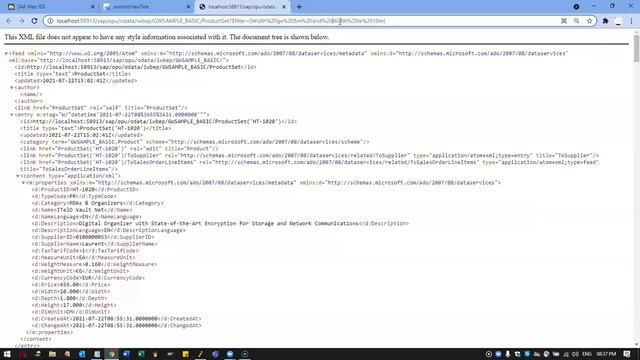Screen dimensions: 640x360
Task: Collapse the content type XML node
Action: [x=18, y=176]
